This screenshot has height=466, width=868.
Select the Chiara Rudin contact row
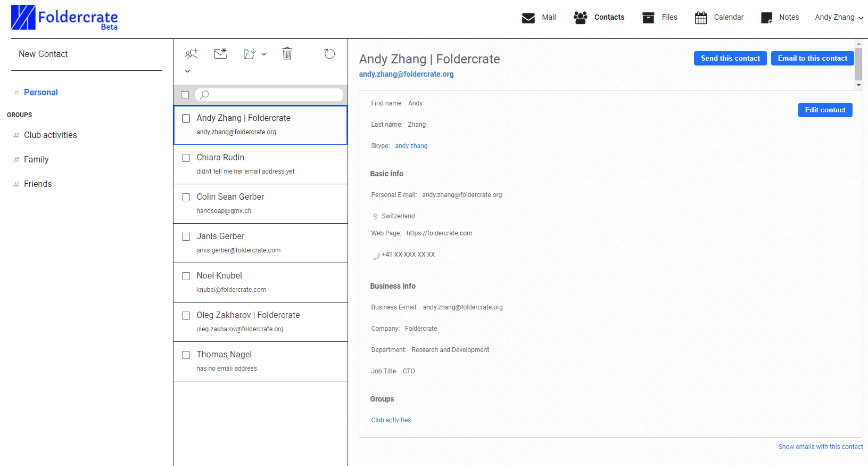tap(260, 165)
